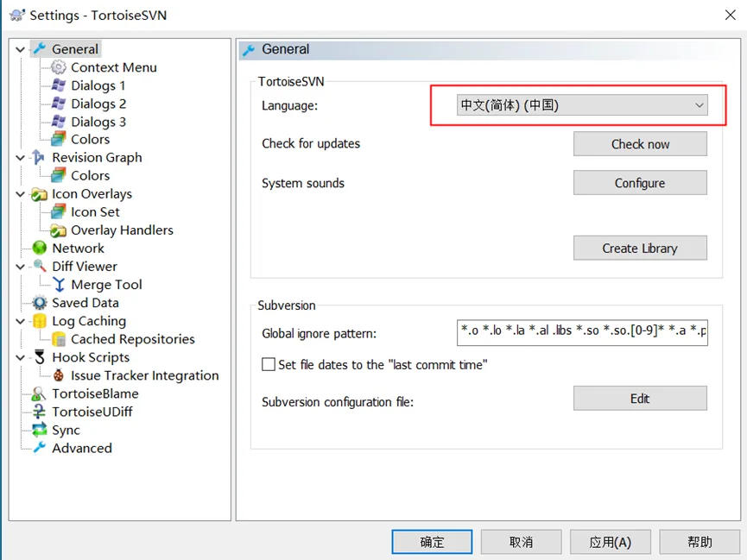Click the Merge Tool fork icon
The width and height of the screenshot is (747, 560).
pos(59,284)
